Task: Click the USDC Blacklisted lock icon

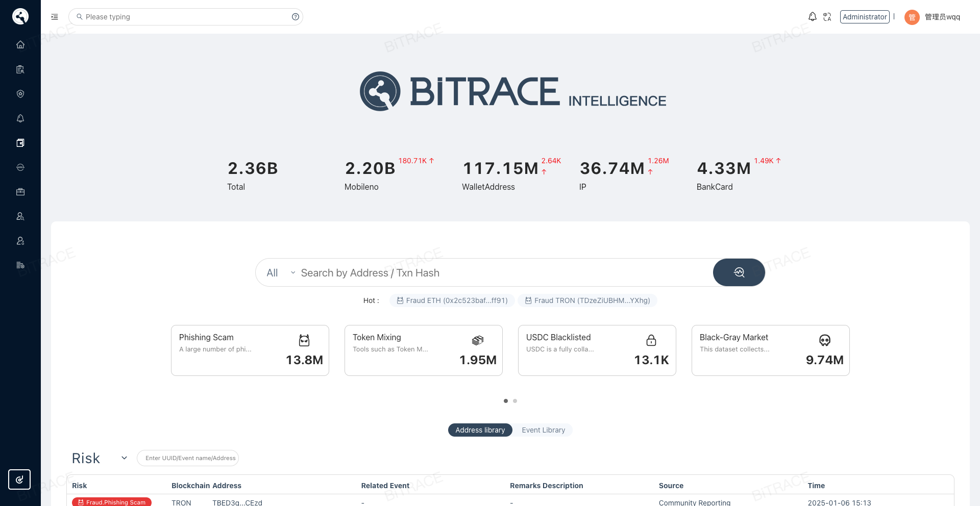Action: click(x=651, y=340)
